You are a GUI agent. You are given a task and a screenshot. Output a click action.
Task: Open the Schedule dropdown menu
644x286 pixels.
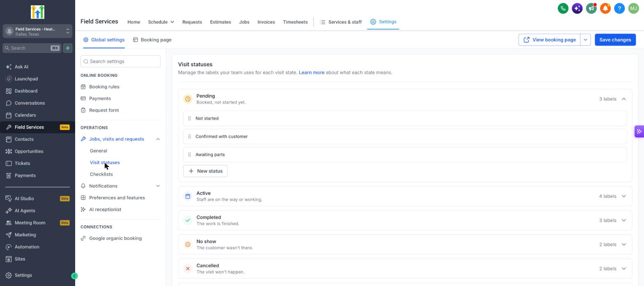tap(161, 22)
